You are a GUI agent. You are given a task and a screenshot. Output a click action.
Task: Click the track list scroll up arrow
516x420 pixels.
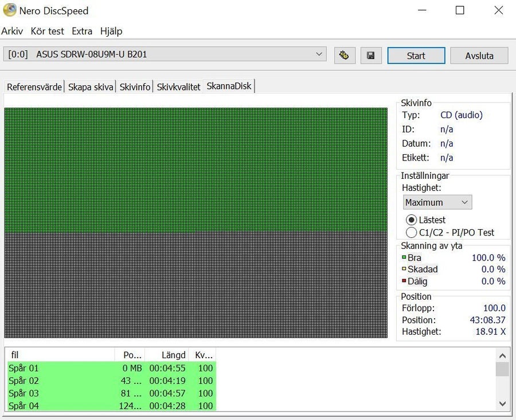[x=502, y=355]
